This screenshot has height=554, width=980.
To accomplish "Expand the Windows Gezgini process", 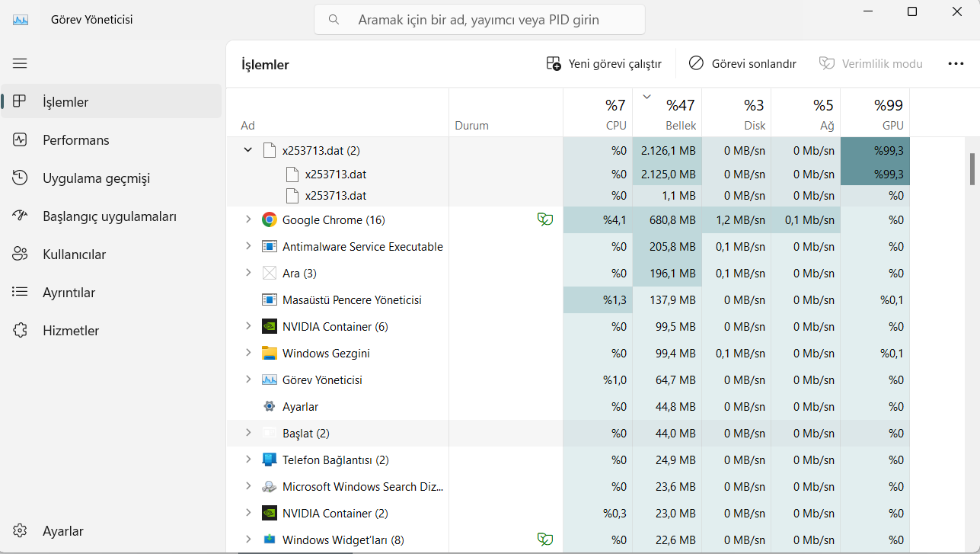I will point(247,353).
